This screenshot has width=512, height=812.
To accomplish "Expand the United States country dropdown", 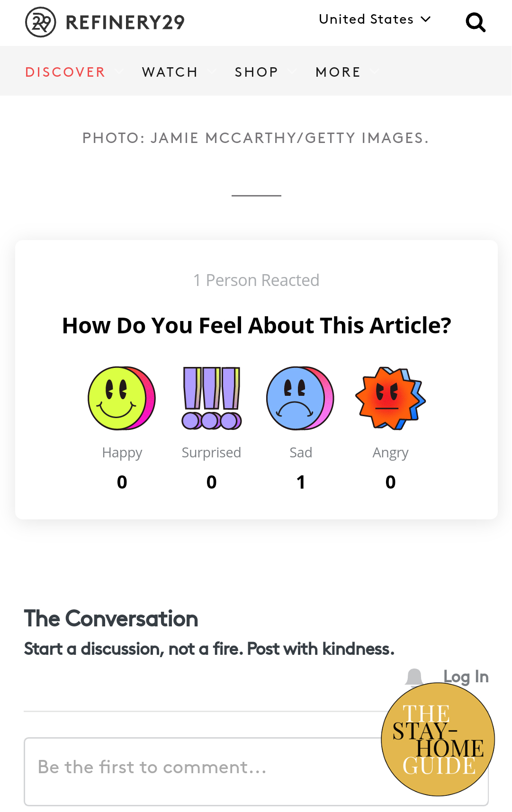I will pos(375,19).
